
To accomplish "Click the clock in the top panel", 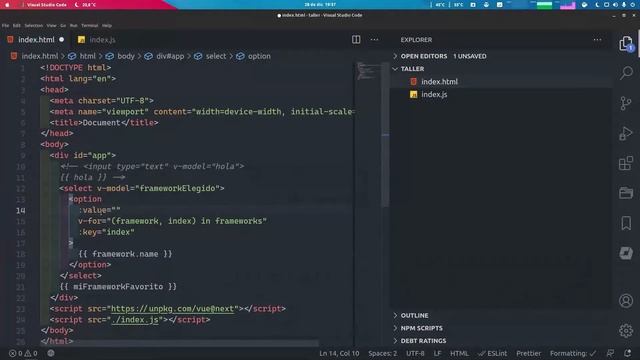I will tap(320, 5).
